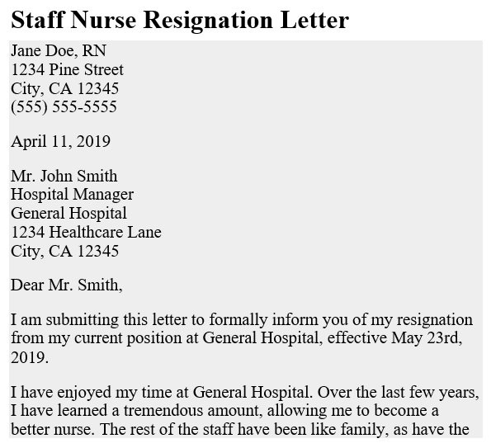This screenshot has height=448, width=491.
Task: Click the Hospital Manager title line
Action: point(73,195)
